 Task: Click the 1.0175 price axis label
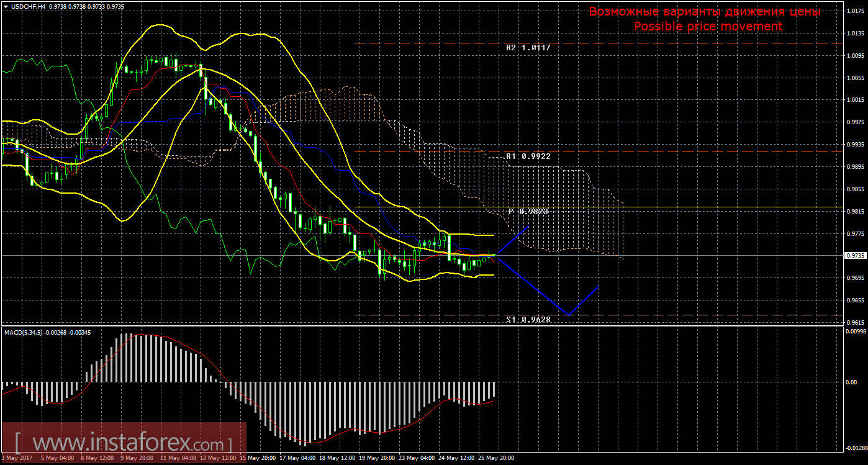point(856,11)
